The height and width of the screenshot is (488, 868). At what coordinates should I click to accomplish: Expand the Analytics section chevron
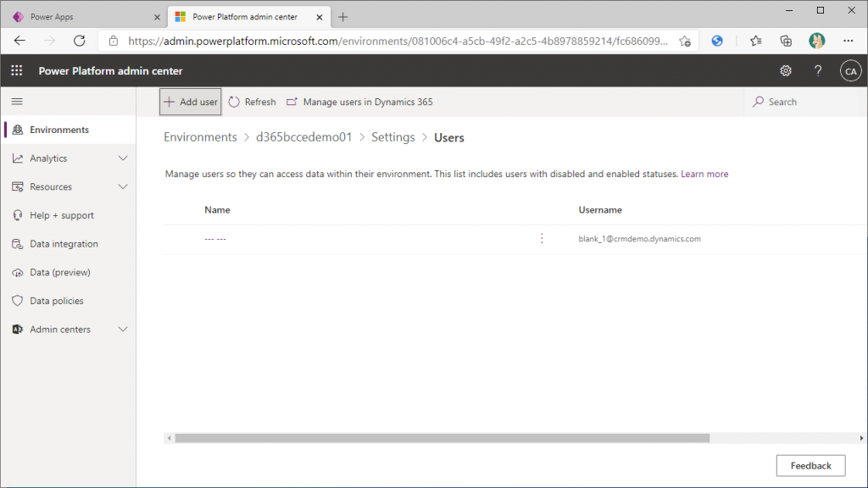click(x=123, y=158)
